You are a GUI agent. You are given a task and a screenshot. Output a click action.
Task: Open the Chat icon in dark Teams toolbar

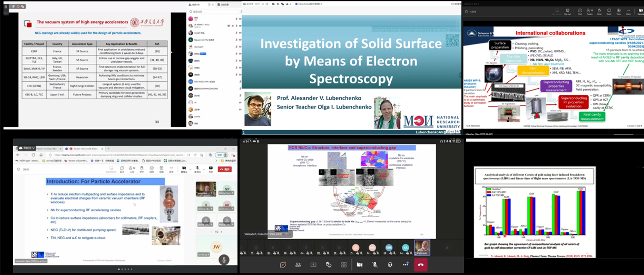580,11
